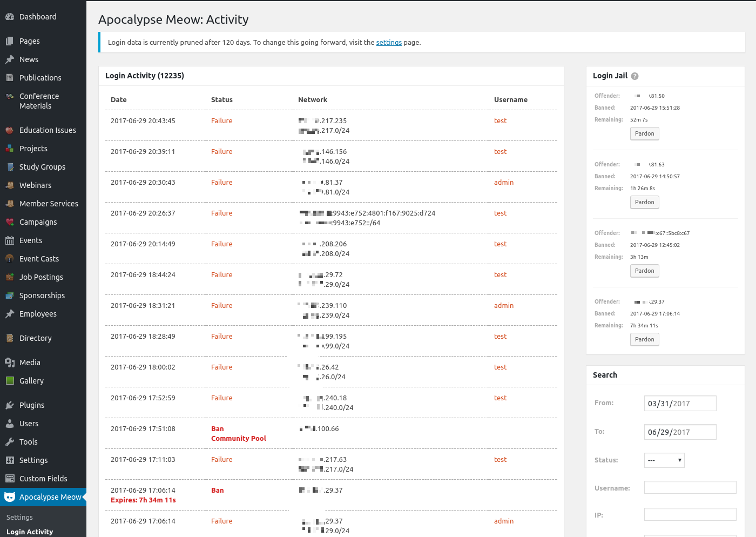
Task: Click the Conference Materials icon
Action: tap(10, 96)
